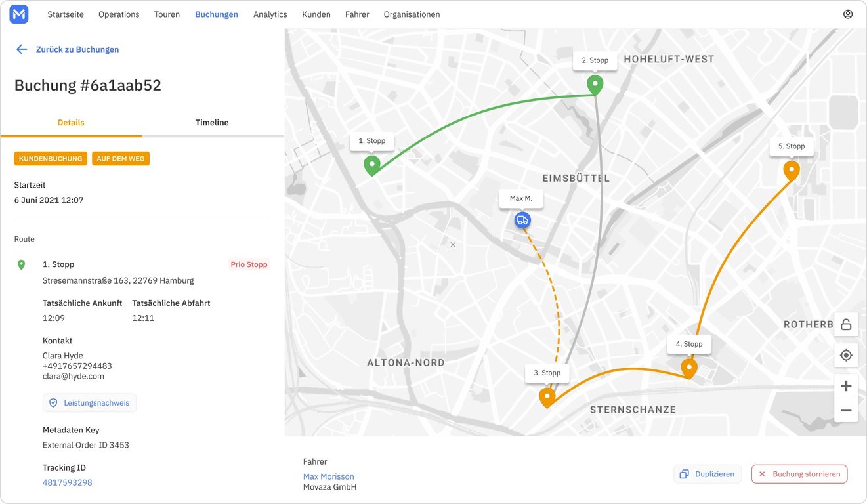
Task: Click the blue truck driver marker
Action: pyautogui.click(x=522, y=220)
